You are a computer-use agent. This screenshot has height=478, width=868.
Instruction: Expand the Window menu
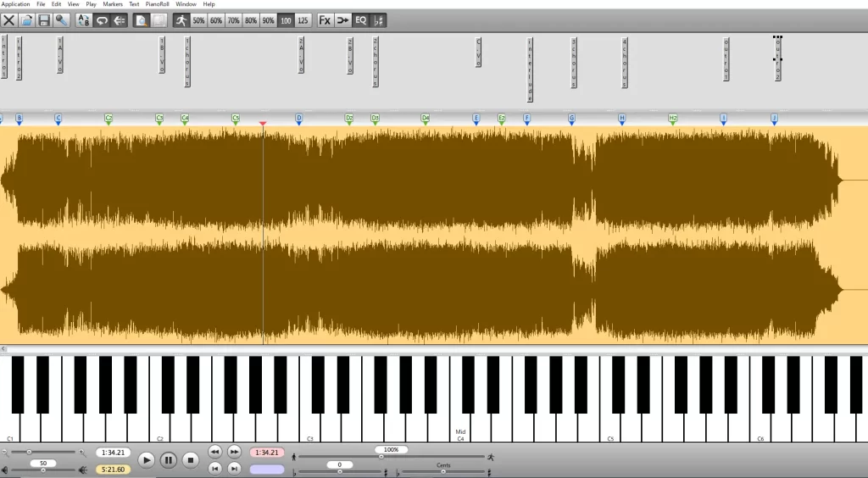pos(186,4)
